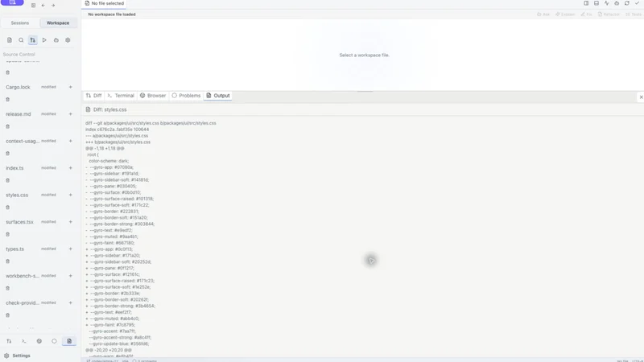Click the Ask action button

click(x=543, y=14)
